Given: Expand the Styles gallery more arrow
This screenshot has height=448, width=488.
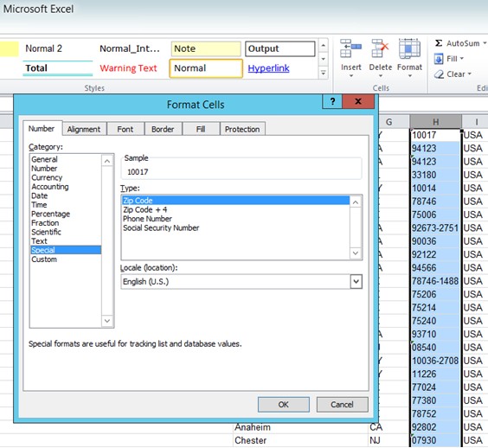Looking at the screenshot, I should coord(324,74).
